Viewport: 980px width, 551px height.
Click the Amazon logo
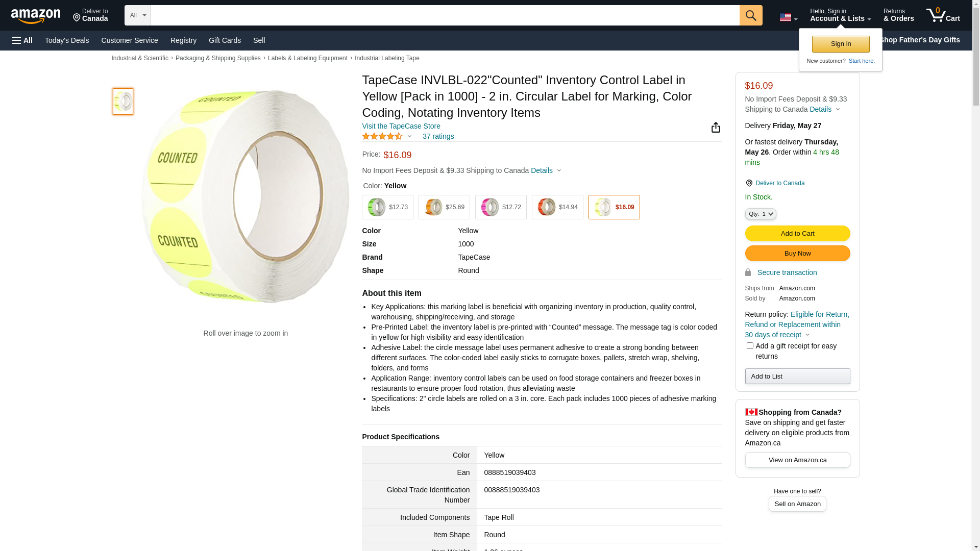tap(36, 16)
